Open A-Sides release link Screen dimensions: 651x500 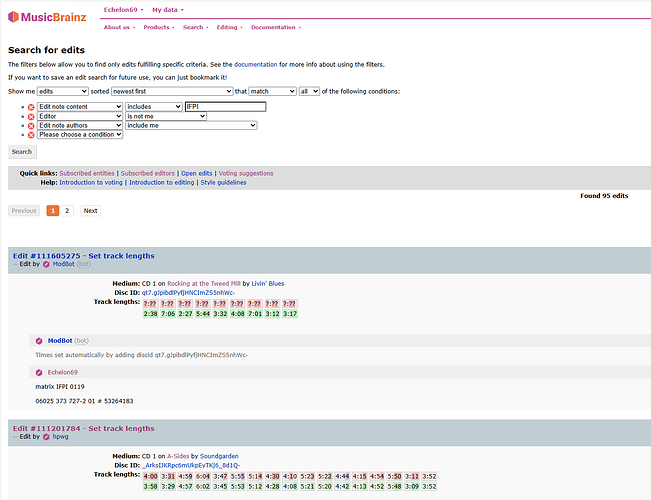click(178, 456)
